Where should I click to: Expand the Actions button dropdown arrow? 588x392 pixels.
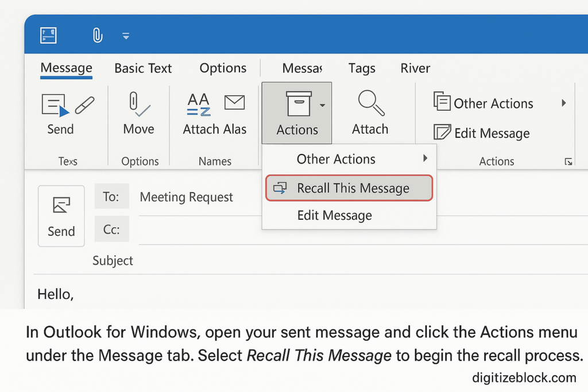[x=323, y=105]
